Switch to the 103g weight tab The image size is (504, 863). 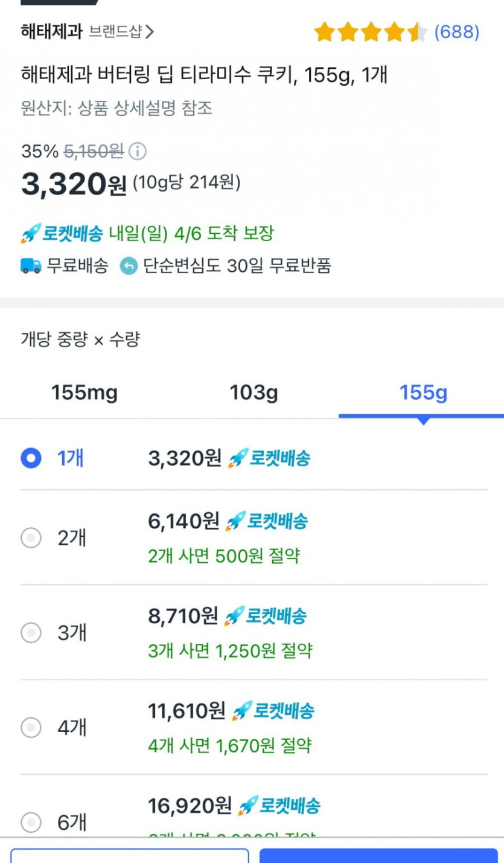(x=254, y=393)
